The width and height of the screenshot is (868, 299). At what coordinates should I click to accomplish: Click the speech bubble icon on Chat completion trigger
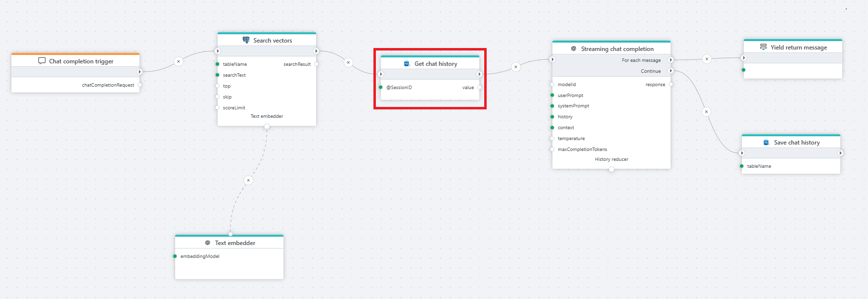(x=42, y=61)
